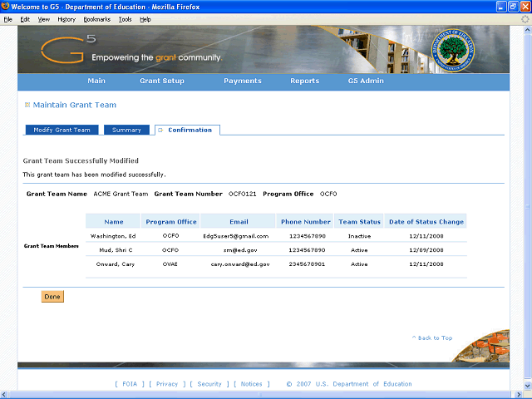Viewport: 532px width, 399px height.
Task: Click the arrow icon on Confirmation tab
Action: [x=160, y=130]
